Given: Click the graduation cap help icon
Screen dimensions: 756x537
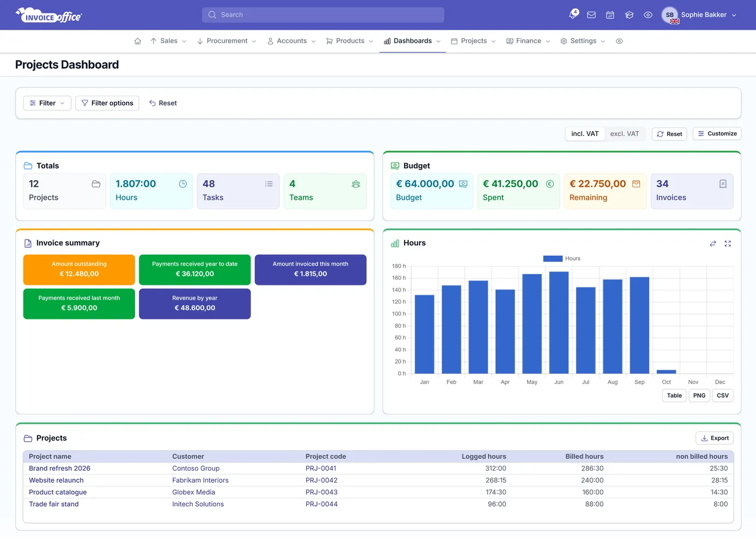Looking at the screenshot, I should point(629,15).
